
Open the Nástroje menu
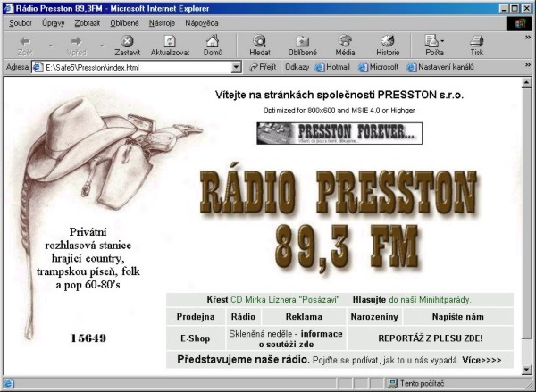click(x=162, y=23)
